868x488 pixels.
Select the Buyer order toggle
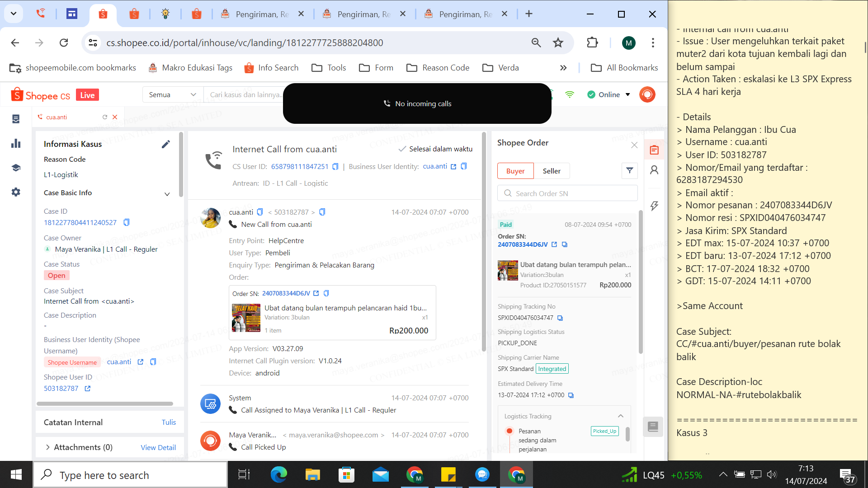point(515,171)
